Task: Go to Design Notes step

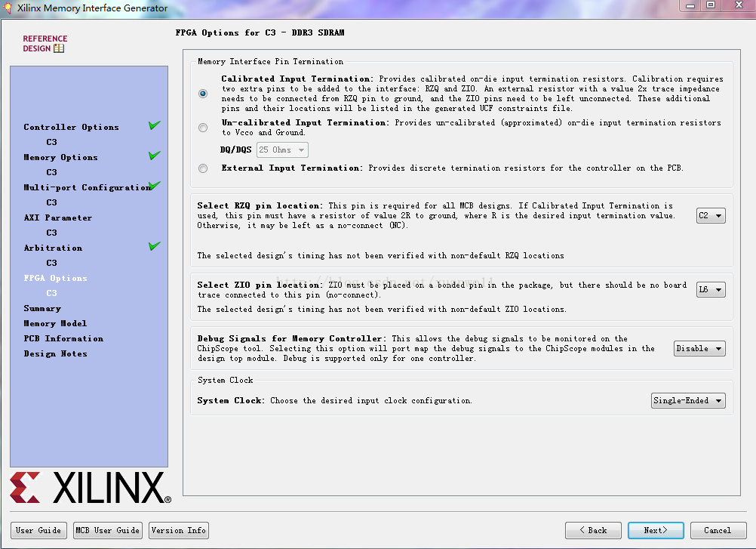Action: point(55,353)
